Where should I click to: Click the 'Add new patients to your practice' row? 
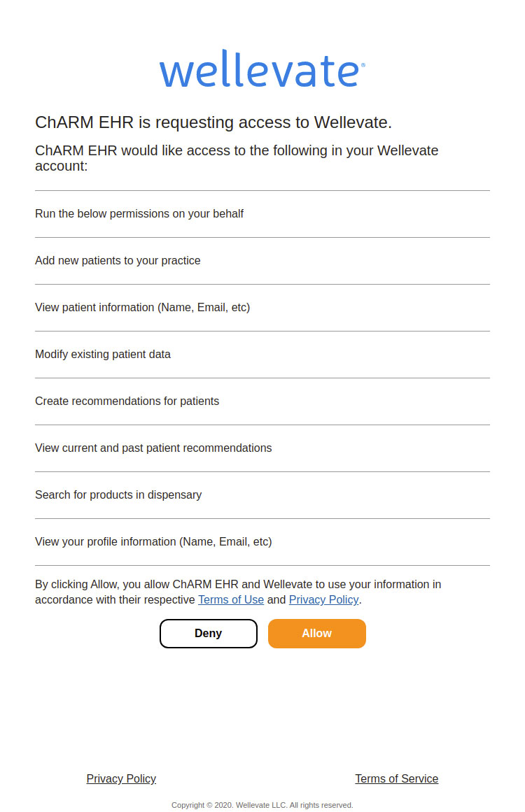118,260
